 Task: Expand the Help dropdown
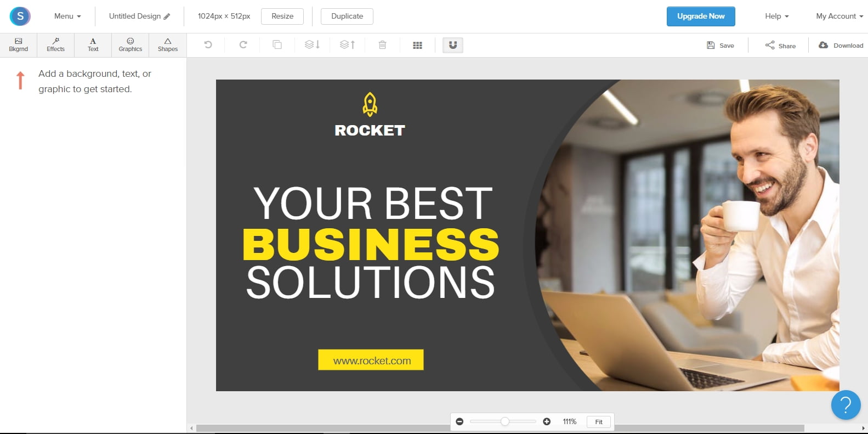[777, 16]
